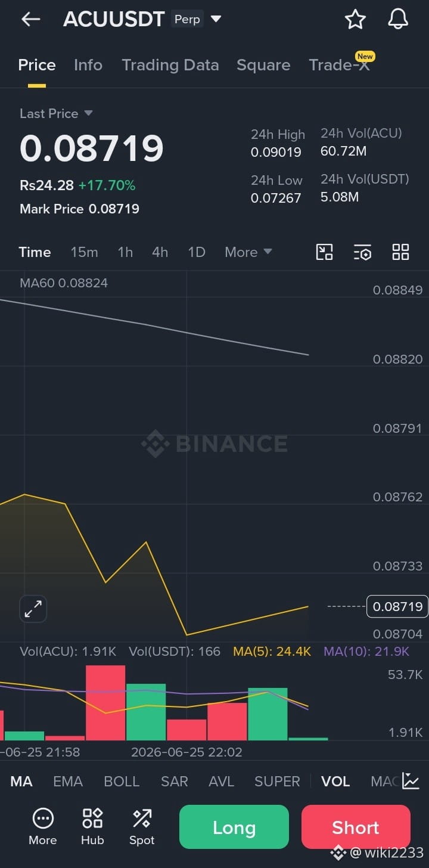429x868 pixels.
Task: Open the four-square grid layout icon
Action: tap(400, 252)
